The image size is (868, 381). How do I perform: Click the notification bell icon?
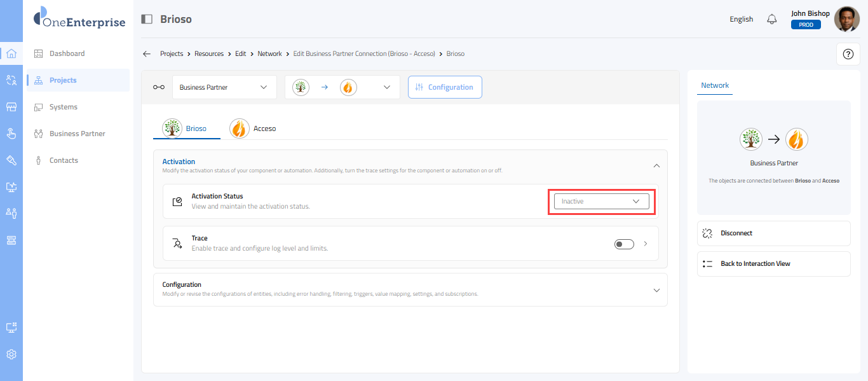772,19
